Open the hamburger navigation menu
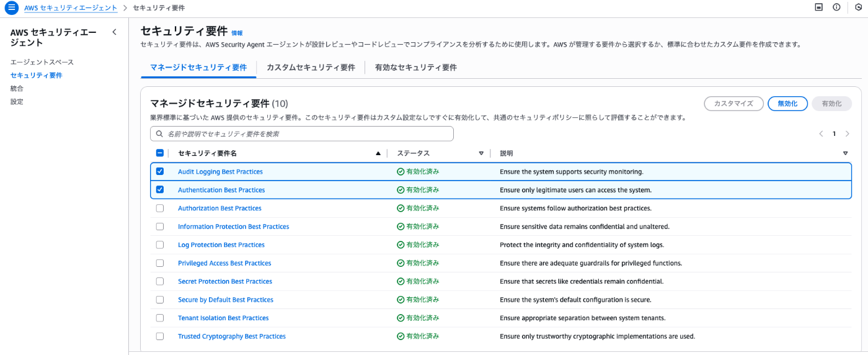Screen dimensions: 868x355 pyautogui.click(x=11, y=8)
